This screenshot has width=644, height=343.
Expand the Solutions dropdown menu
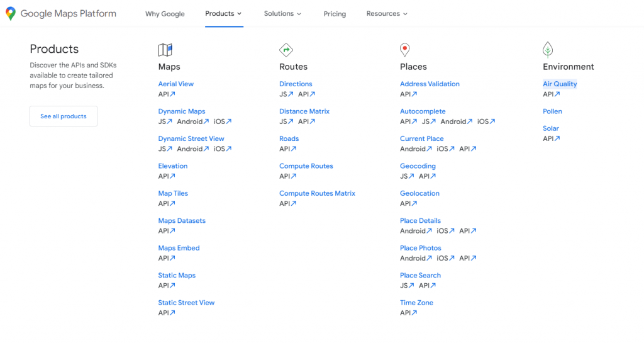click(282, 13)
